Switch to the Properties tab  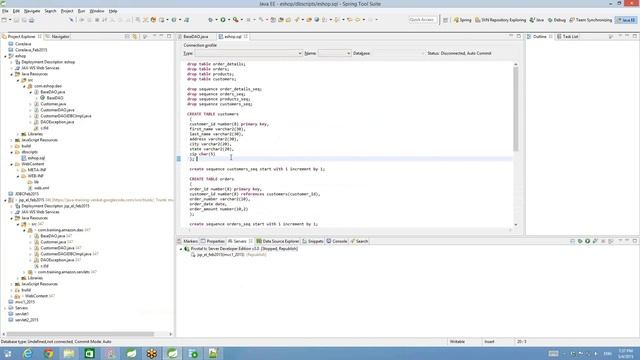coord(213,241)
